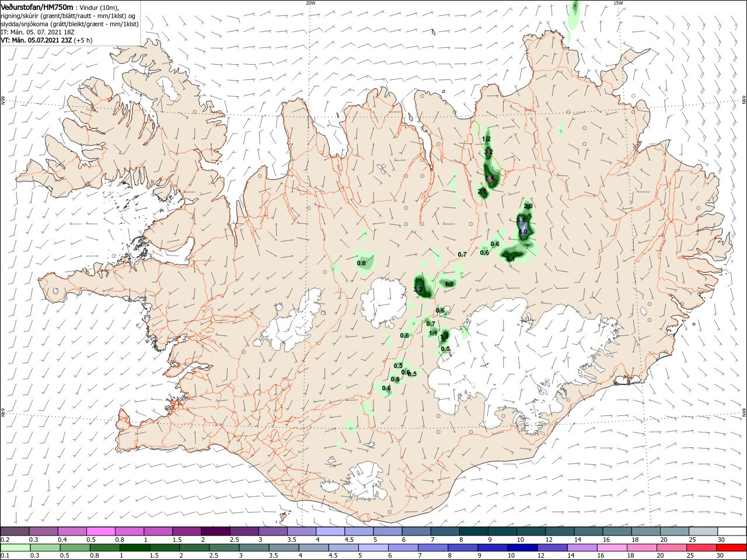Pick the red 30 swatch in rain legend
747x560 pixels.
click(732, 548)
